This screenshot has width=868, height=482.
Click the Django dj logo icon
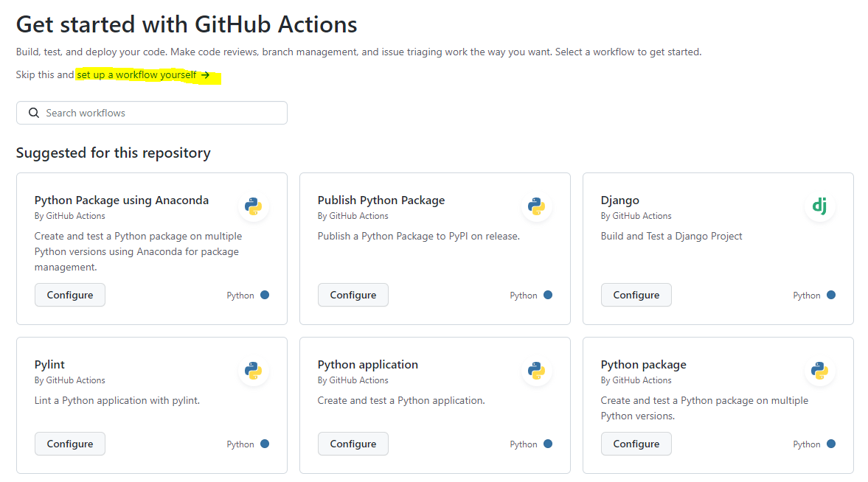(x=820, y=206)
